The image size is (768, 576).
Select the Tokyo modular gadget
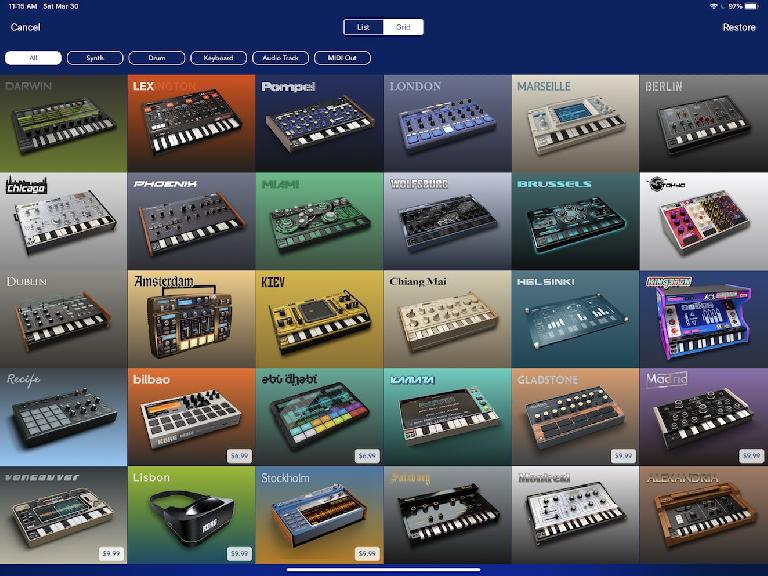704,221
